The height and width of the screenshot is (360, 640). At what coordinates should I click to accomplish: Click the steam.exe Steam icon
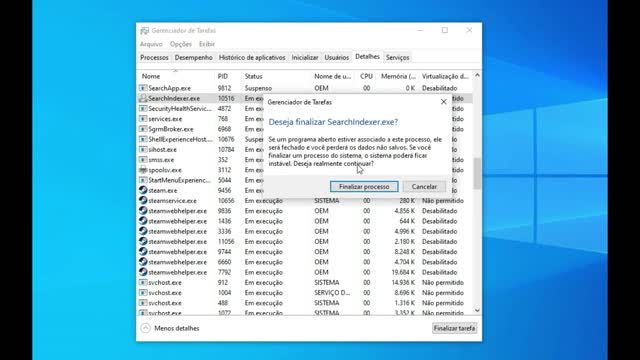click(143, 190)
